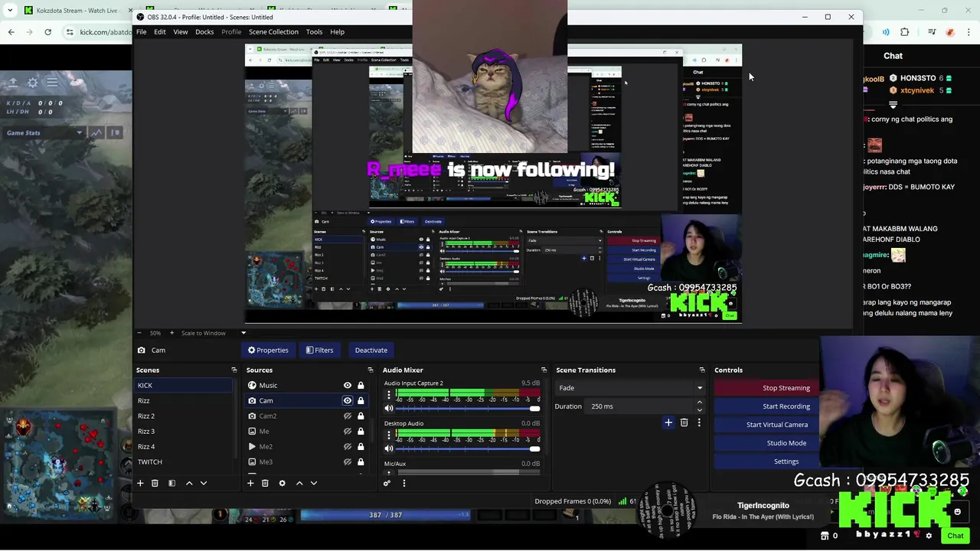This screenshot has width=980, height=551.
Task: Mute Audio Input Capture 2 speaker
Action: point(388,408)
